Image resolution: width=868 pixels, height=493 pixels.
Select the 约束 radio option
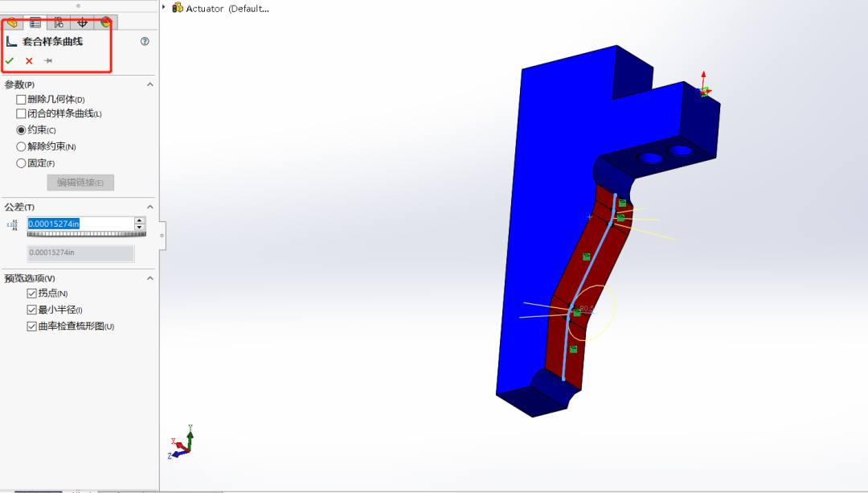[x=21, y=130]
